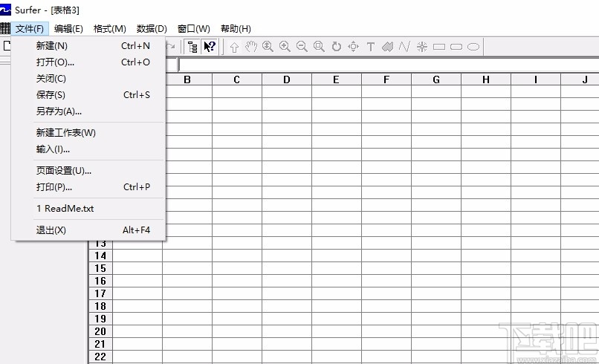This screenshot has width=599, height=364.
Task: Click the new document toolbar icon
Action: 7,46
